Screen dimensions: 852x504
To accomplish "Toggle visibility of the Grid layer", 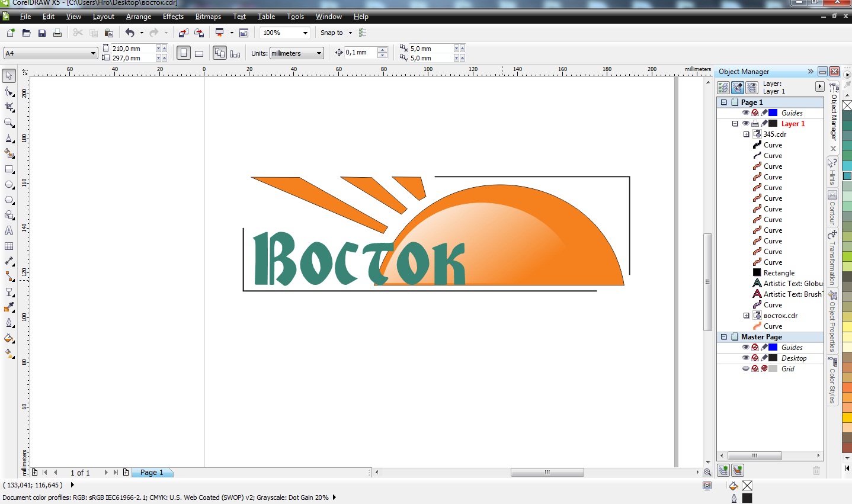I will (x=745, y=369).
